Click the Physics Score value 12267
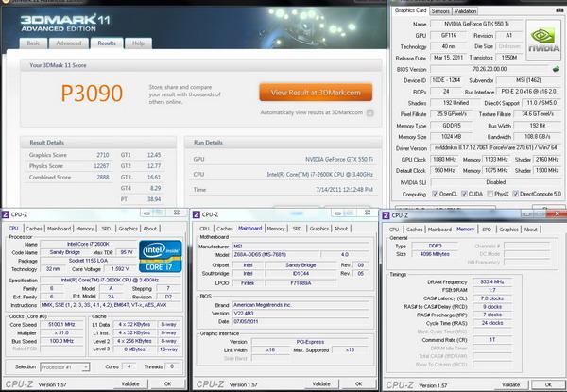The image size is (567, 392). click(101, 166)
